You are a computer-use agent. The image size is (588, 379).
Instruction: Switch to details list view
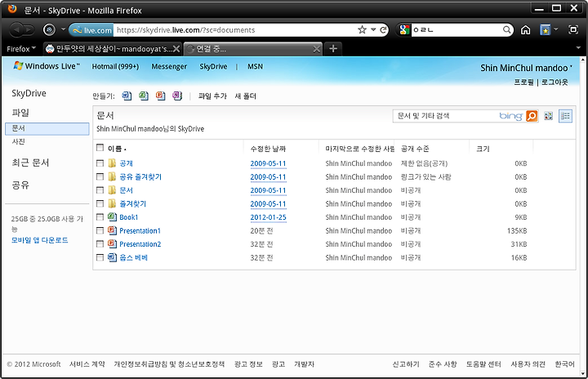pos(565,116)
